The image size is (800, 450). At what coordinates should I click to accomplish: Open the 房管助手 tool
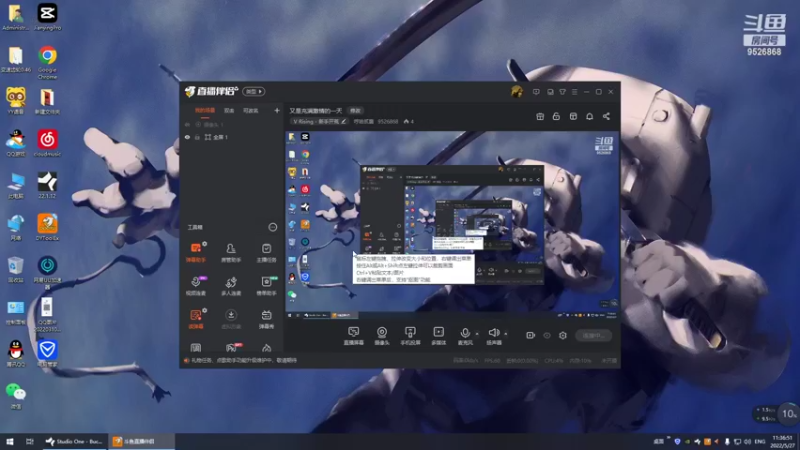[x=231, y=252]
